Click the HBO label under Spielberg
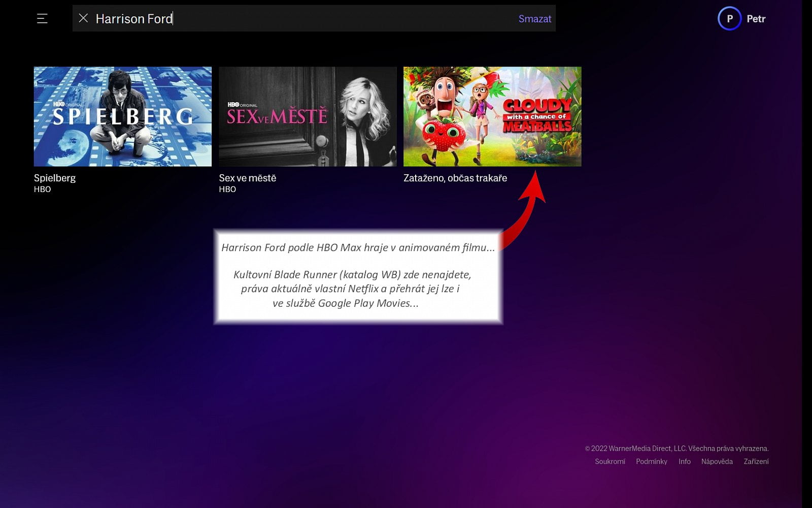 click(43, 189)
